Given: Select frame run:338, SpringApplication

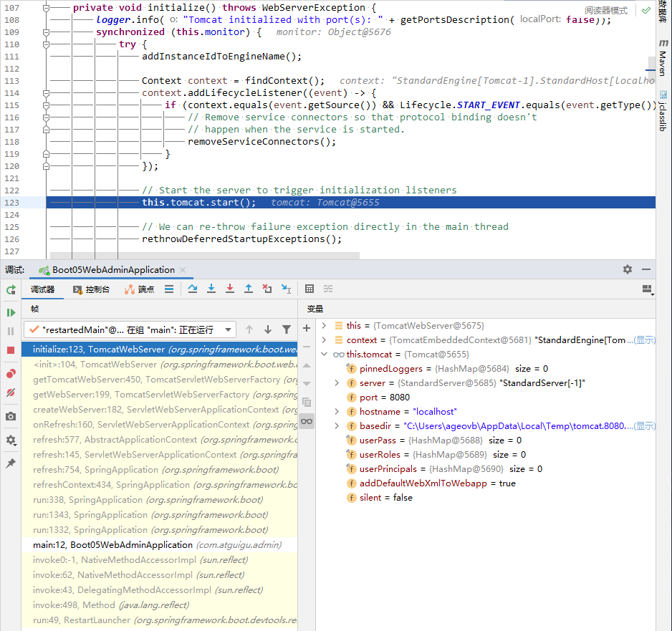Looking at the screenshot, I should coord(160,500).
